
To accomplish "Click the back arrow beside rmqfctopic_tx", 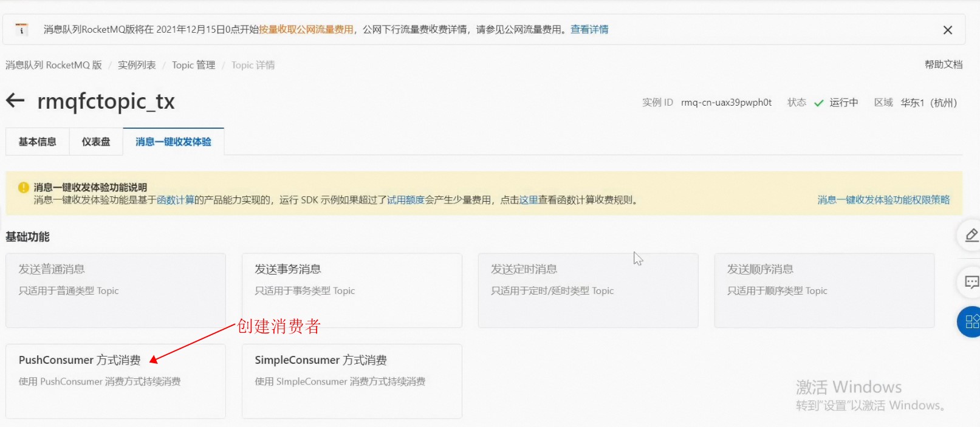I will coord(15,100).
